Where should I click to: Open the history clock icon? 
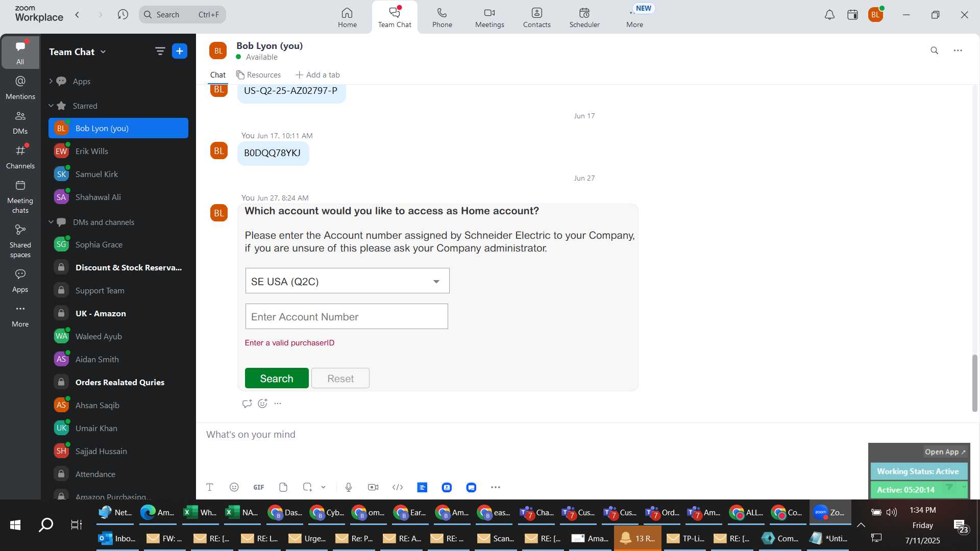[122, 14]
